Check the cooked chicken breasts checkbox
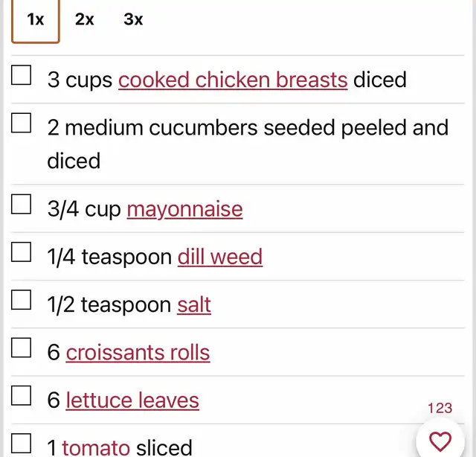 (x=21, y=74)
